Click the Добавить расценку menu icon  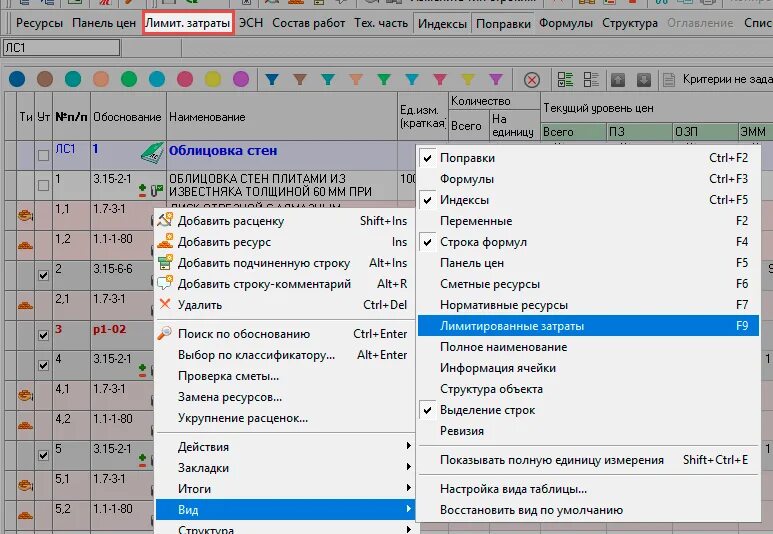point(165,220)
